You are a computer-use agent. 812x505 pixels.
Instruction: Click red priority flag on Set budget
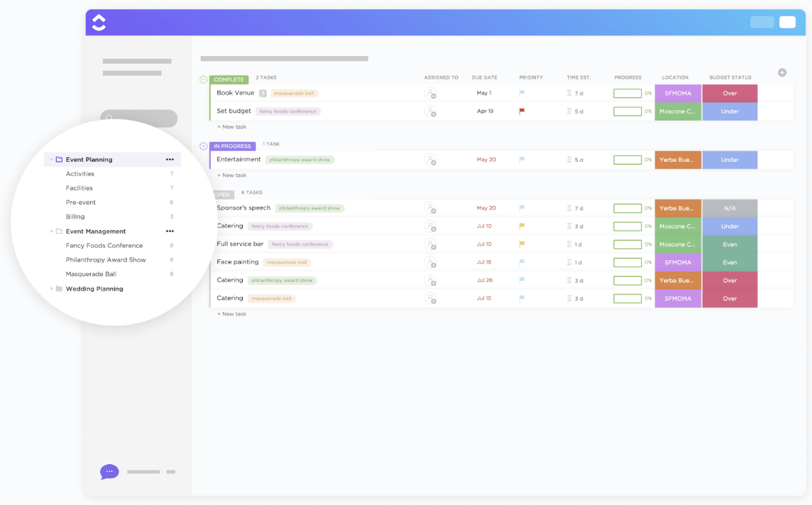coord(522,111)
